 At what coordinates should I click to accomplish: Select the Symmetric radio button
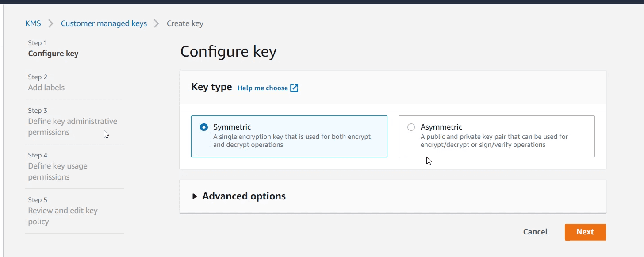(204, 127)
